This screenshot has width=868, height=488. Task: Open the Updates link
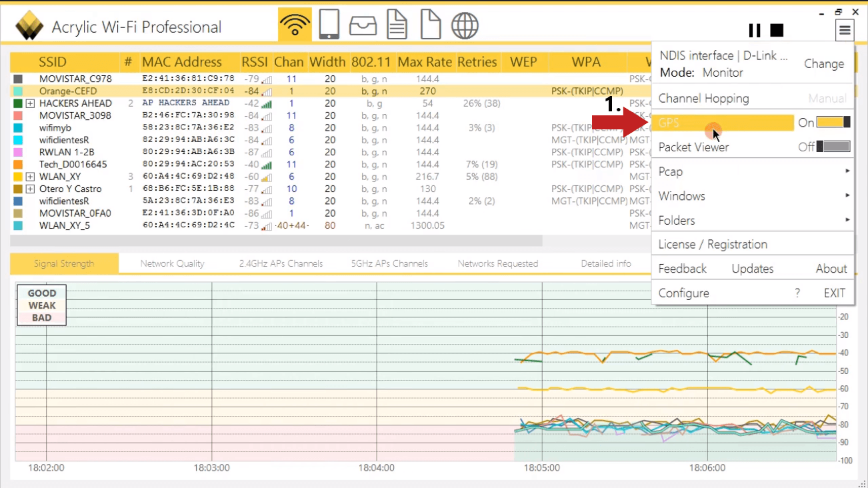[x=753, y=269]
